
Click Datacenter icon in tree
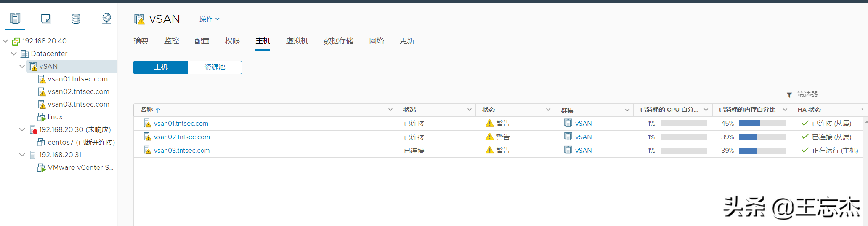25,54
